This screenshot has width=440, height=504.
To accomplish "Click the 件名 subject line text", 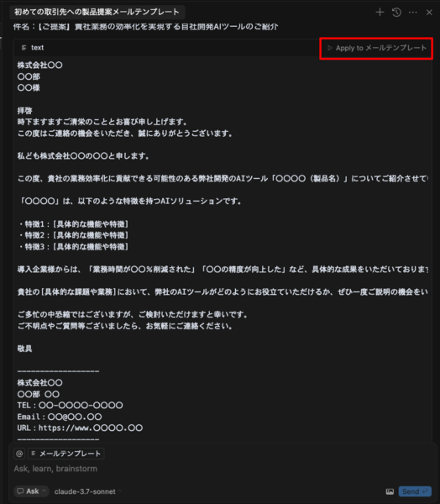I will point(145,27).
